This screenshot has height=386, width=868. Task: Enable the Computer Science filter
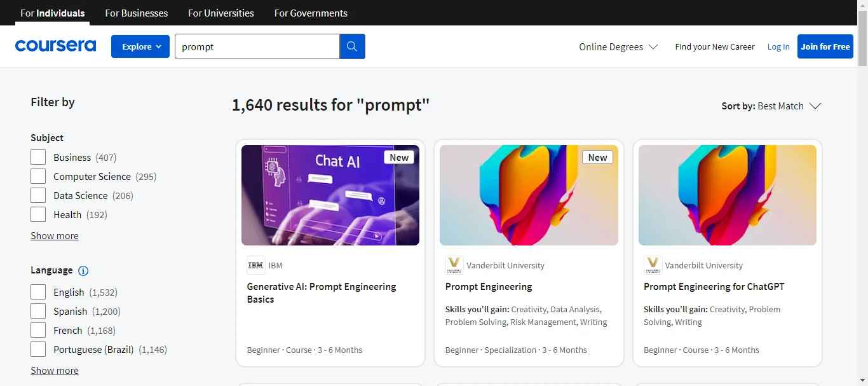[x=37, y=176]
